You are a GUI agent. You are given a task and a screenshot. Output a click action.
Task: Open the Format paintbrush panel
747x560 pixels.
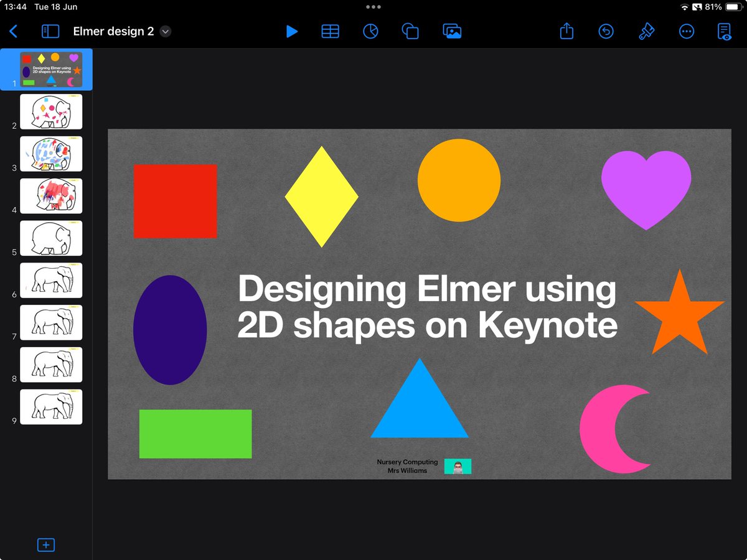tap(647, 31)
